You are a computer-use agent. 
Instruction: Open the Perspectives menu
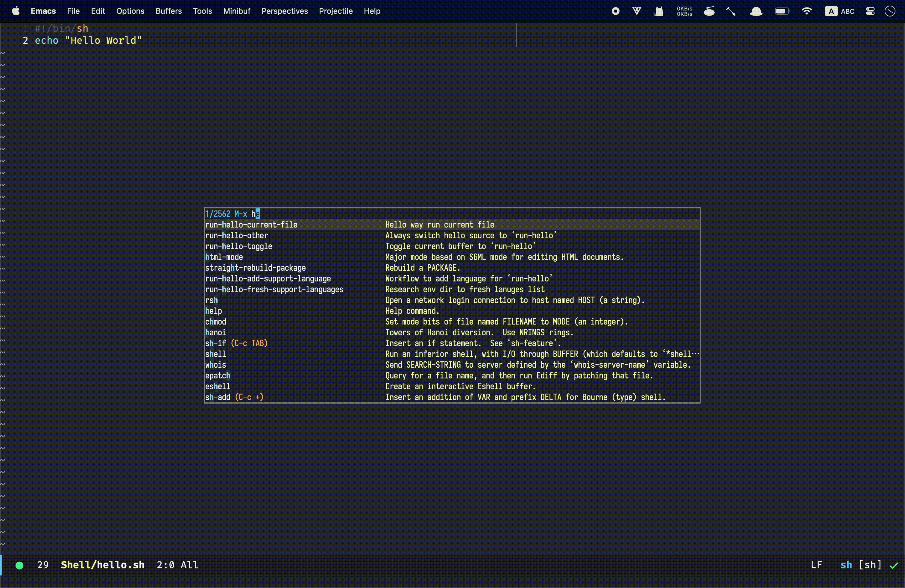coord(284,11)
